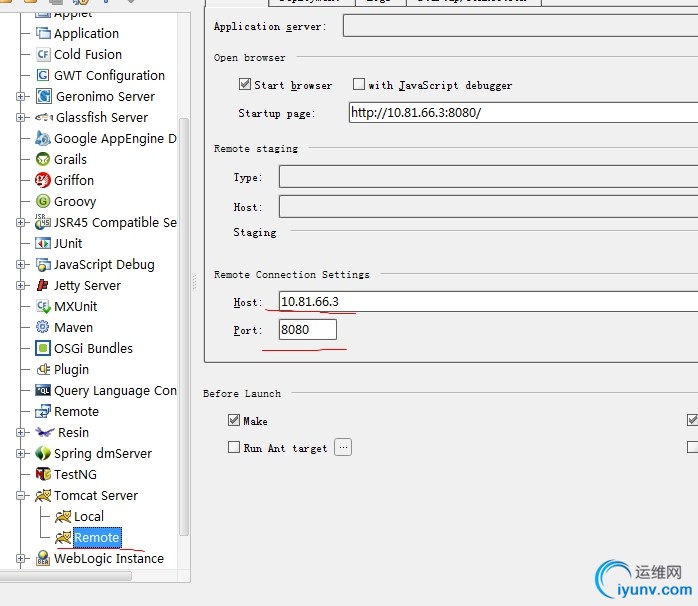Click the WebLogic Instance icon
Image resolution: width=698 pixels, height=606 pixels.
tap(43, 558)
